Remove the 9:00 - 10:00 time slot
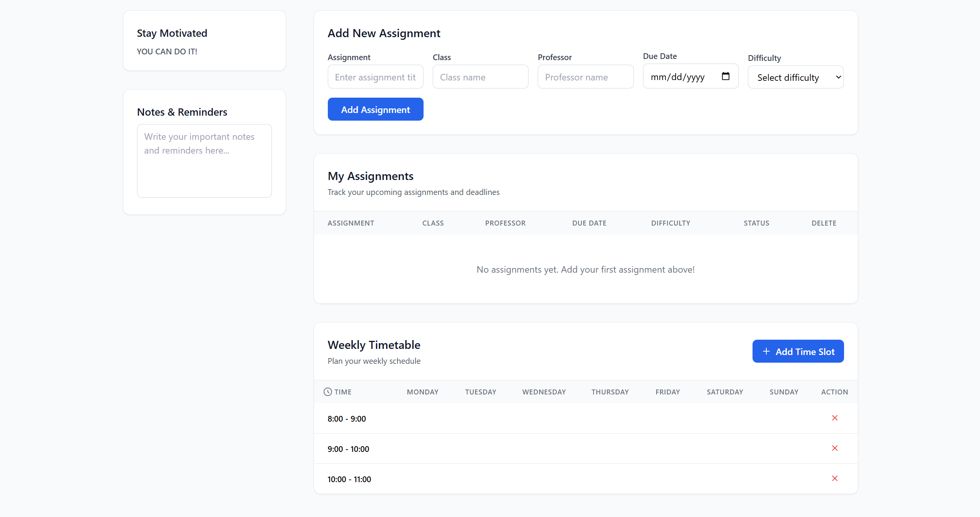The height and width of the screenshot is (517, 980). click(x=834, y=448)
